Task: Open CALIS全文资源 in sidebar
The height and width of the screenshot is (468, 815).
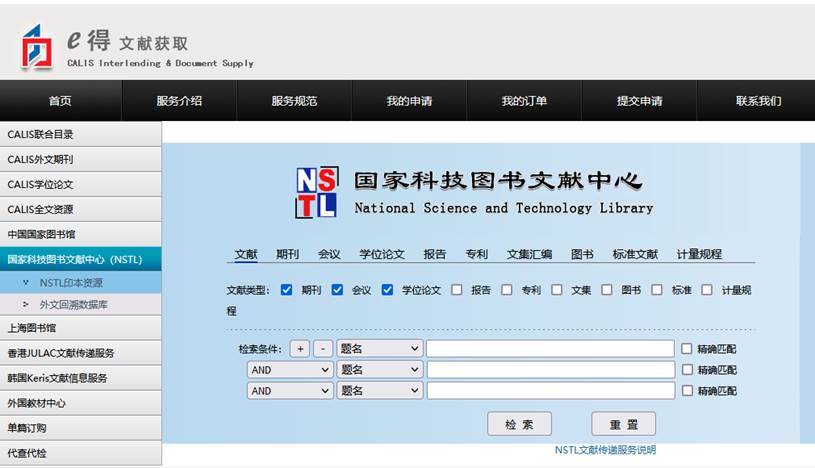Action: (81, 209)
